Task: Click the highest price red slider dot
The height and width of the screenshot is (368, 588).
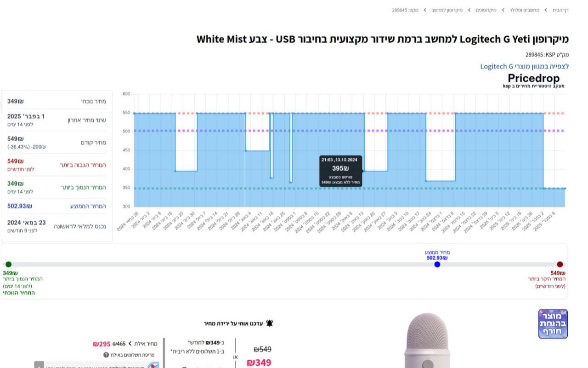Action: pos(560,264)
